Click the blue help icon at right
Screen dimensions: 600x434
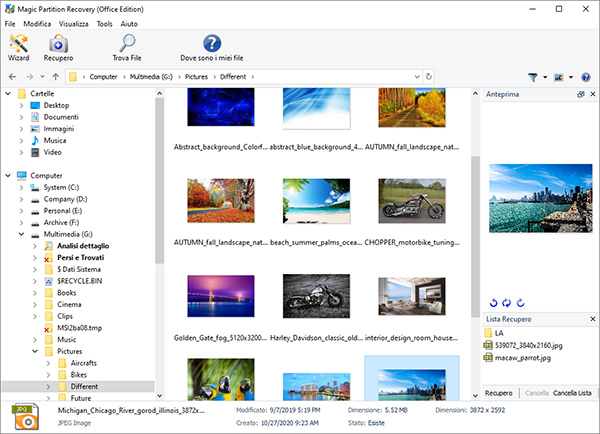(585, 77)
